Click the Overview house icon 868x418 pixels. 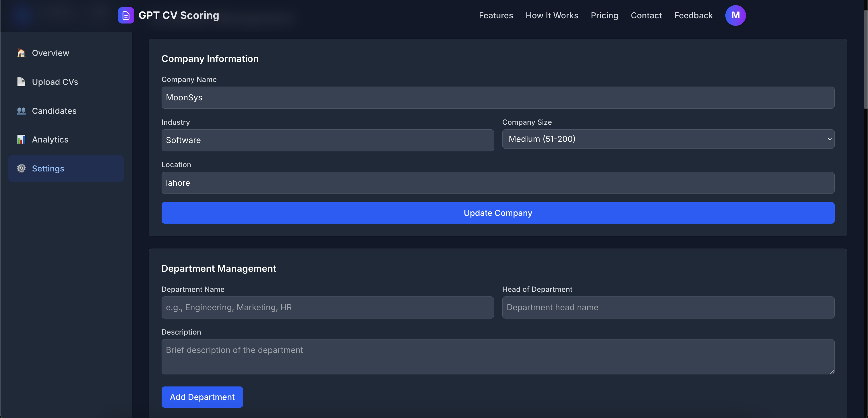click(x=21, y=53)
